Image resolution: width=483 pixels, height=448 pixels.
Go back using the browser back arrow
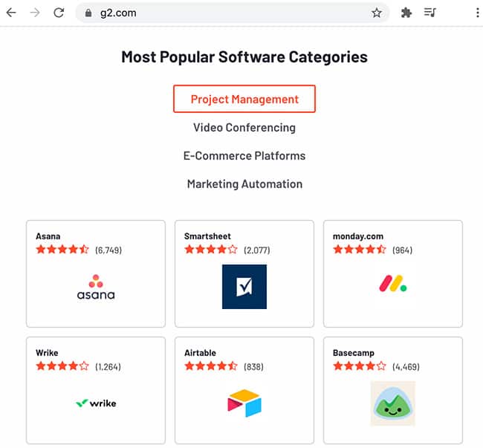pos(11,13)
